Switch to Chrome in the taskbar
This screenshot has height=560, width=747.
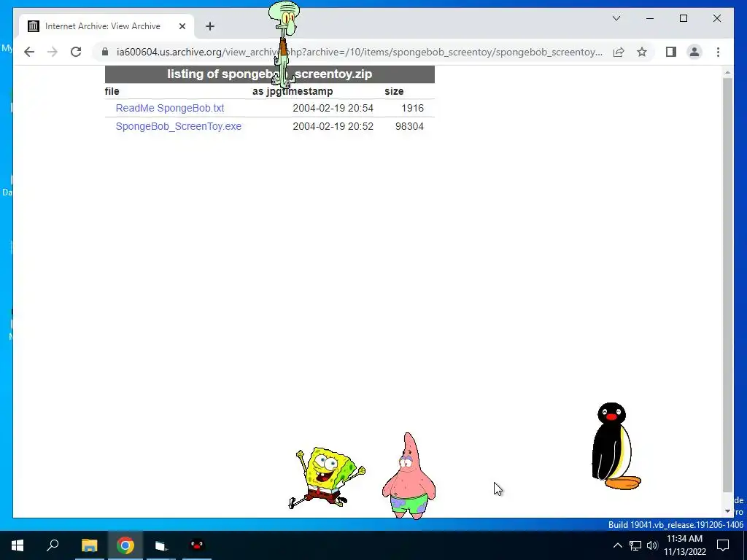(125, 545)
